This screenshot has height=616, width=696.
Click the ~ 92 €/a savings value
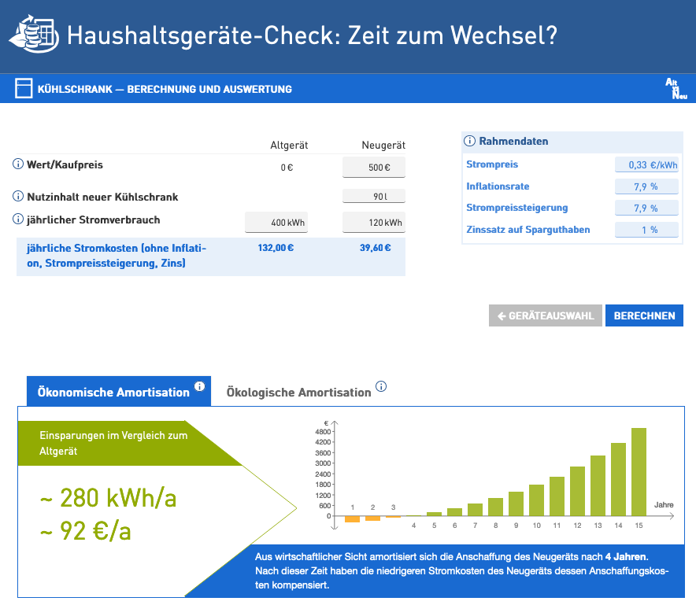pyautogui.click(x=86, y=531)
